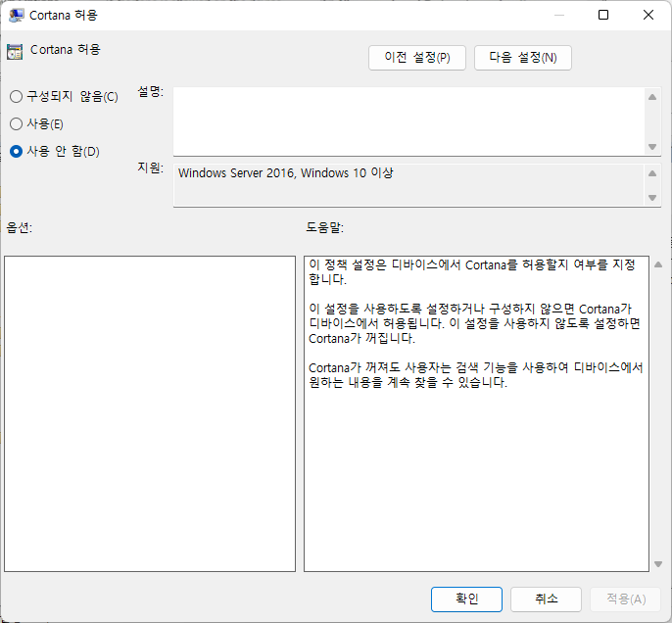Screen dimensions: 672x623
Task: Select the 사용(E) radio button
Action: (16, 123)
